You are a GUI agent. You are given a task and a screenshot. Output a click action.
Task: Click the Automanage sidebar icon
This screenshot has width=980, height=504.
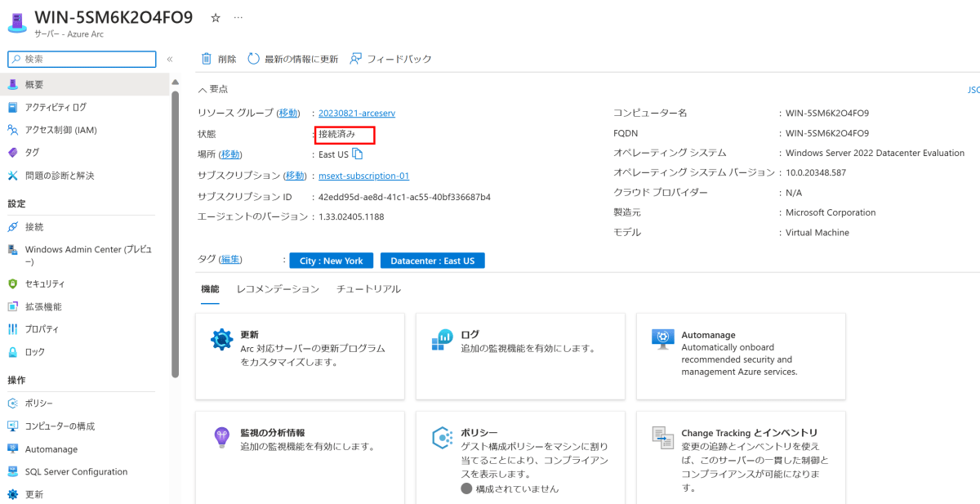coord(12,449)
